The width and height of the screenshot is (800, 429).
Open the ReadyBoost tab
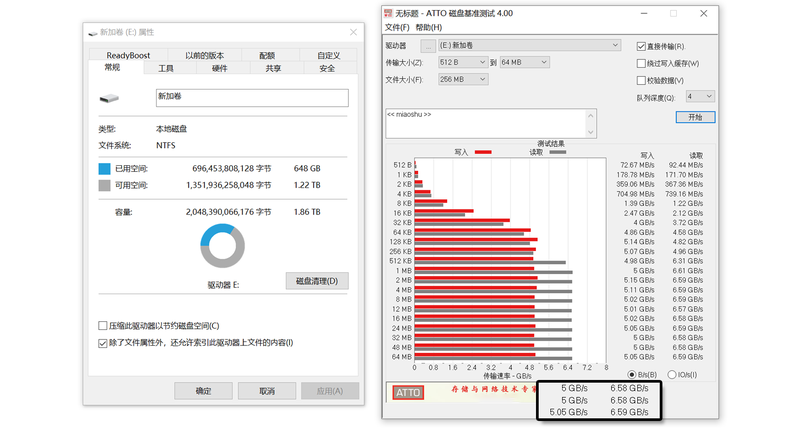128,55
